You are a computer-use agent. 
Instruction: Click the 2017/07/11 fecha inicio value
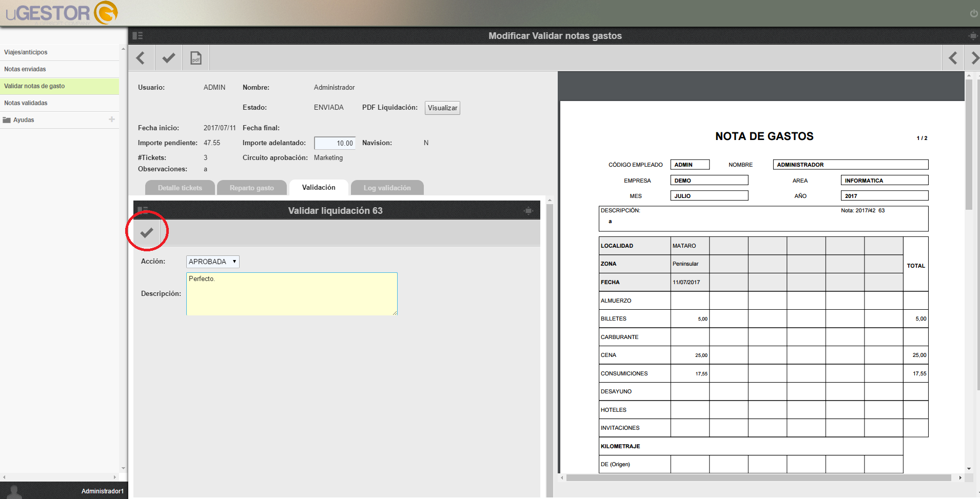(x=220, y=128)
